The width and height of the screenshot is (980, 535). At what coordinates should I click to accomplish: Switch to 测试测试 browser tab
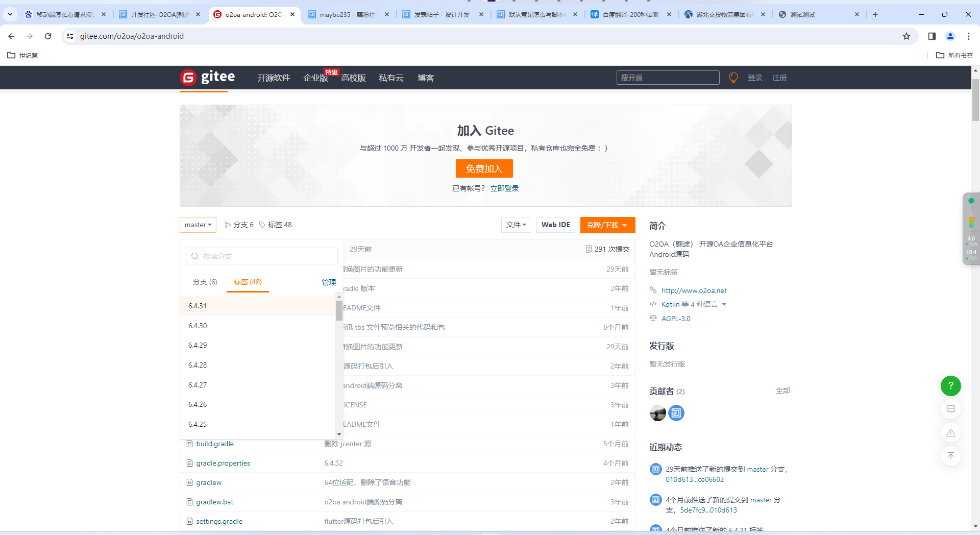[x=819, y=14]
